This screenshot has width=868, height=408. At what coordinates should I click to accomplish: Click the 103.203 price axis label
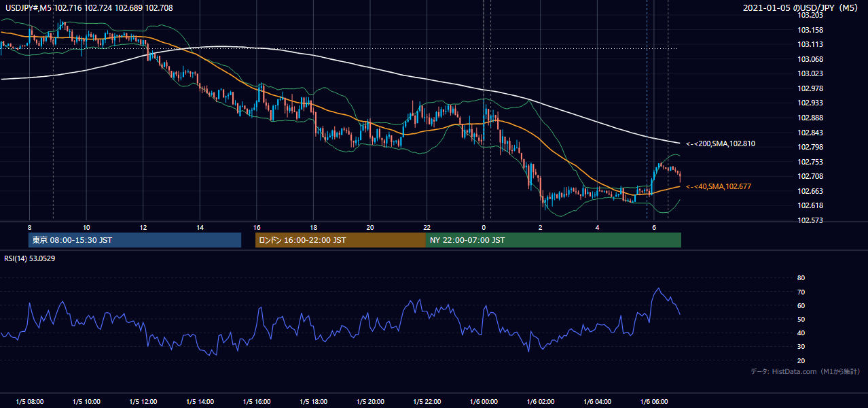coord(810,15)
